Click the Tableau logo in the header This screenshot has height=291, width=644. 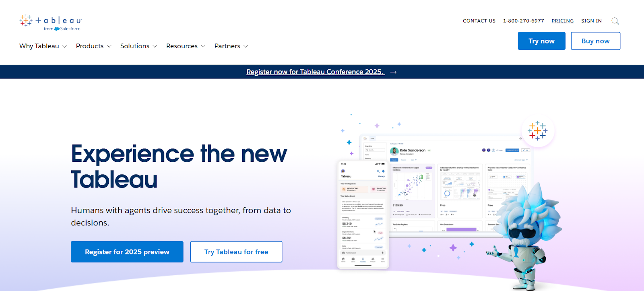click(51, 23)
